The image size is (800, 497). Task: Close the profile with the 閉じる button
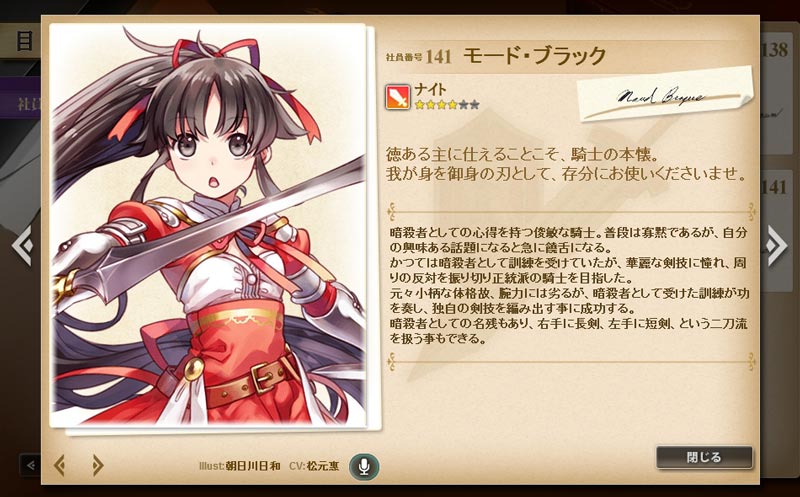(x=704, y=457)
